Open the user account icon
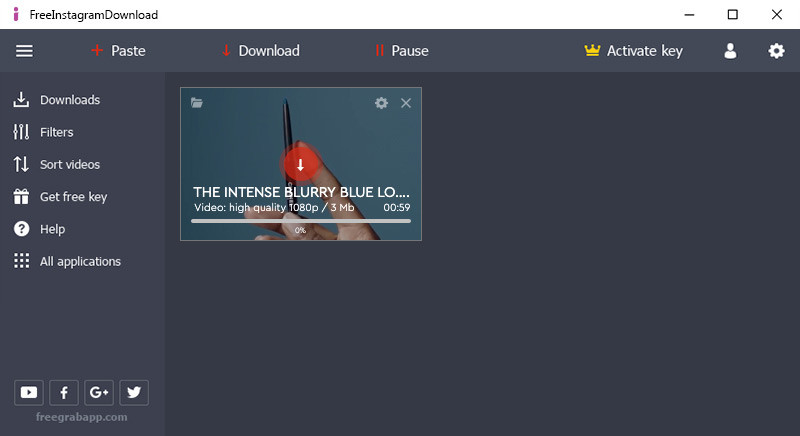Image resolution: width=800 pixels, height=436 pixels. [730, 50]
